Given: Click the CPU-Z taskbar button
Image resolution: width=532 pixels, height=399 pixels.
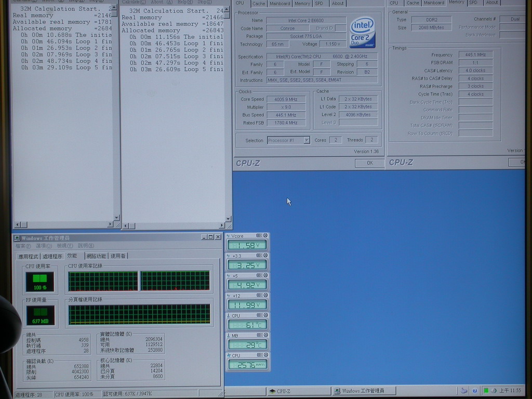Looking at the screenshot, I should click(298, 391).
